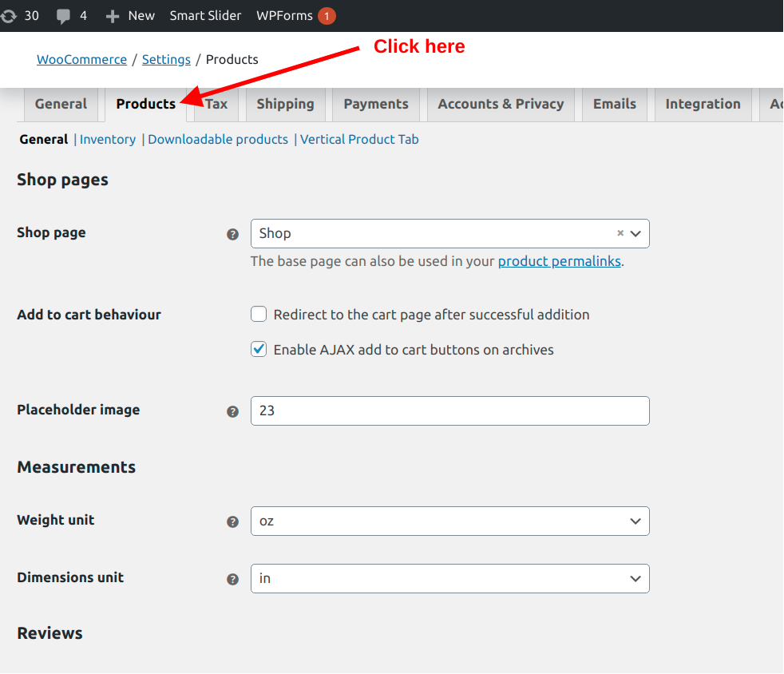Enable redirect to cart after addition

click(x=259, y=314)
